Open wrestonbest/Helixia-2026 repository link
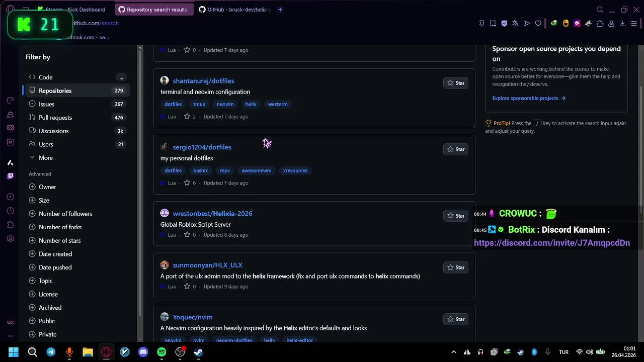 [x=212, y=214]
